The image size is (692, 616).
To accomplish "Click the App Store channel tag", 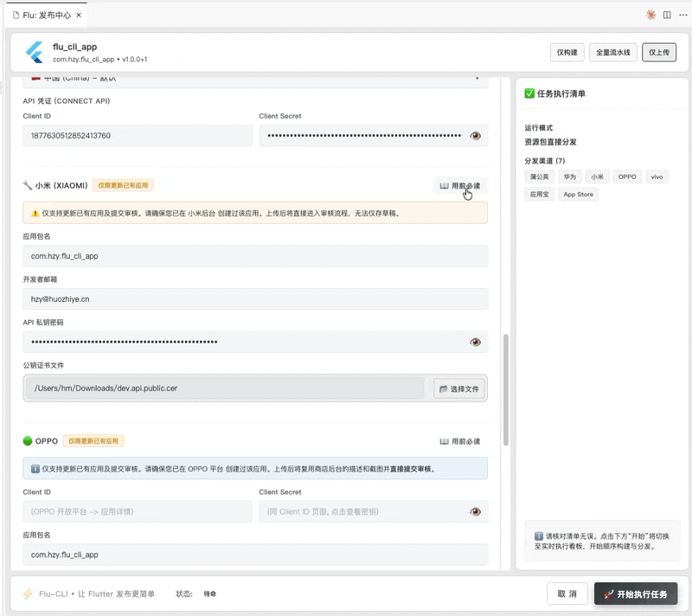I will [578, 195].
